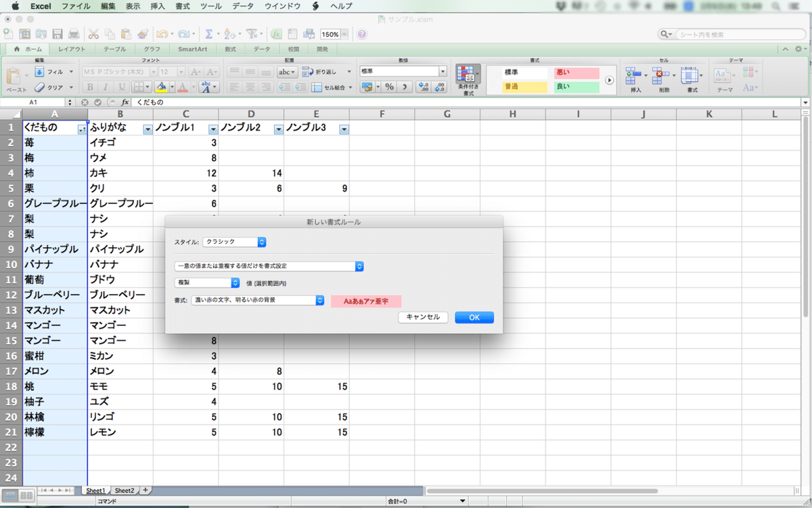Viewport: 812px width, 508px height.
Task: Click the New Workbook icon
Action: [x=9, y=34]
